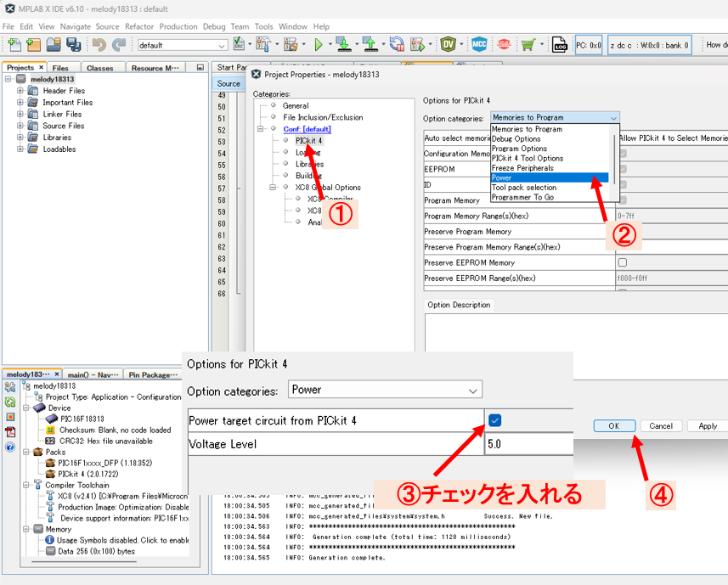Screen dimensions: 728x585
Task: Open the Option categories Memories to Program dropdown
Action: 555,117
